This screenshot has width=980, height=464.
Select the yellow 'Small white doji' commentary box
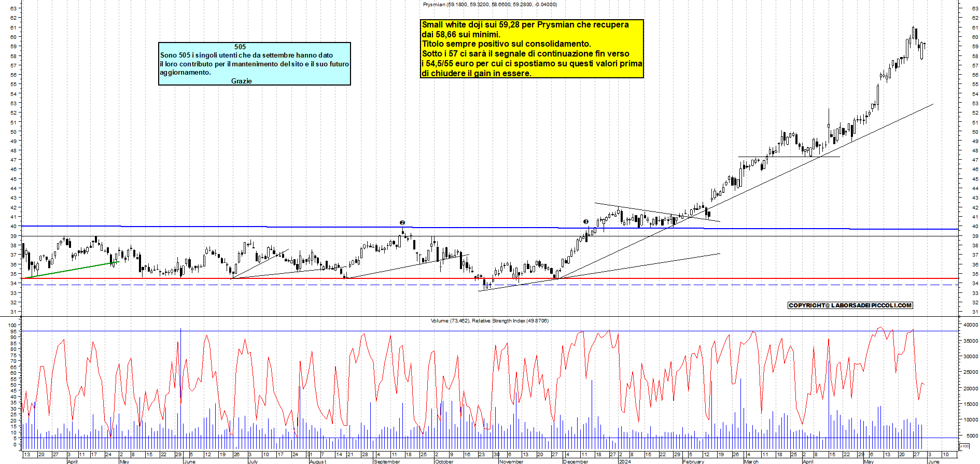[x=532, y=49]
